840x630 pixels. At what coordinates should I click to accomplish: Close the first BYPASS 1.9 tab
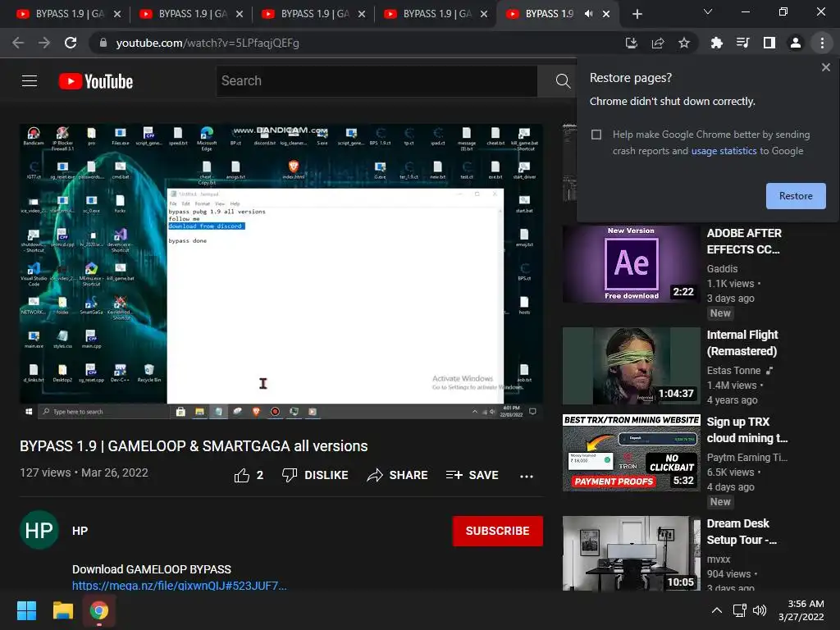pyautogui.click(x=117, y=14)
